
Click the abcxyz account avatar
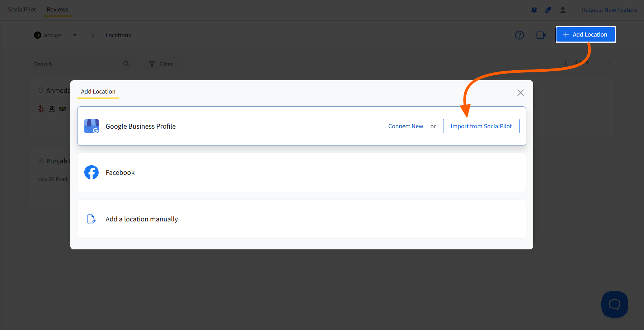pos(38,35)
